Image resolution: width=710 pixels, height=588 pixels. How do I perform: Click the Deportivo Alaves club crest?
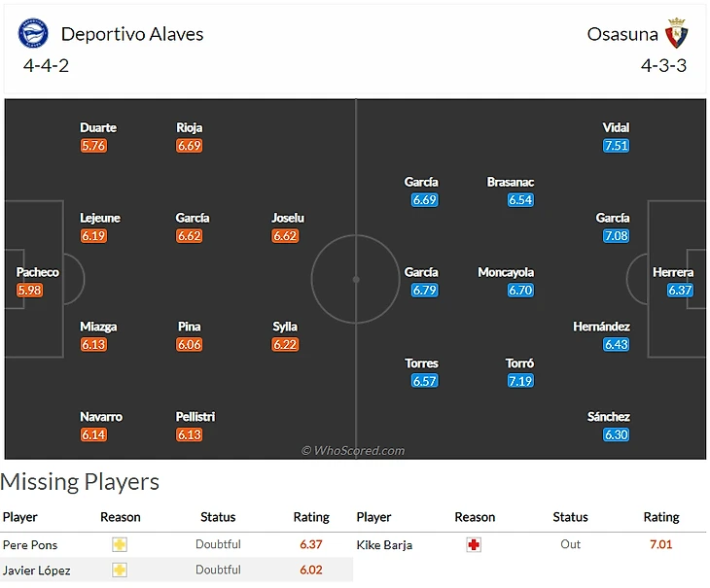(33, 34)
